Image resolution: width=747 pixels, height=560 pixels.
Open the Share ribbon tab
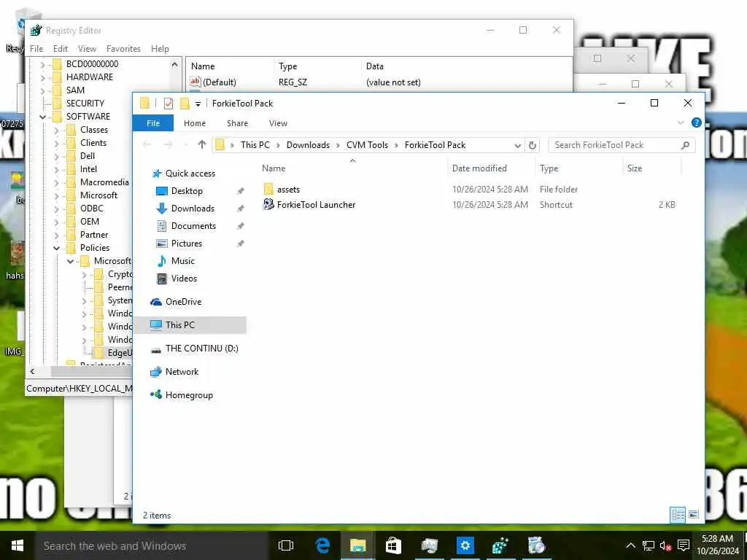click(237, 123)
